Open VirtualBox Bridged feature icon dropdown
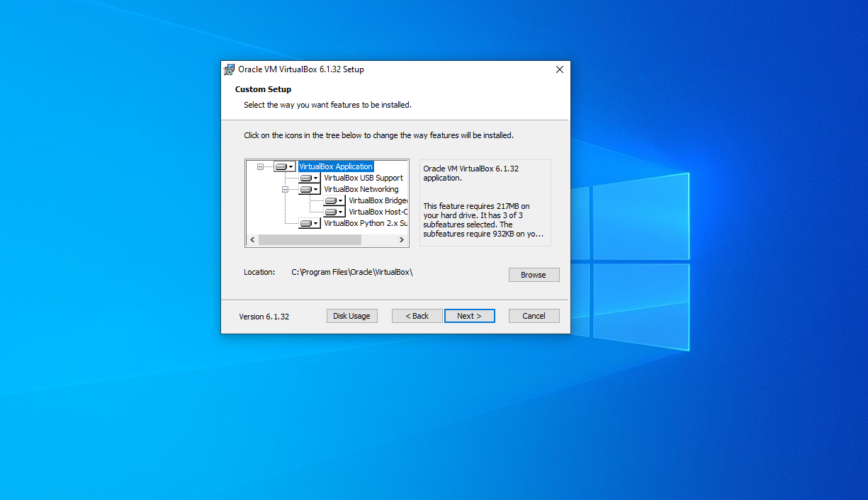This screenshot has height=500, width=868. (x=334, y=200)
